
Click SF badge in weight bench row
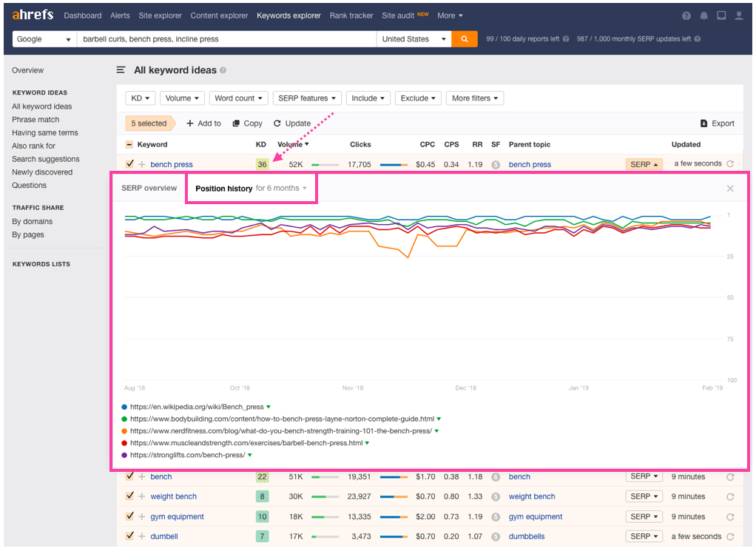(495, 496)
